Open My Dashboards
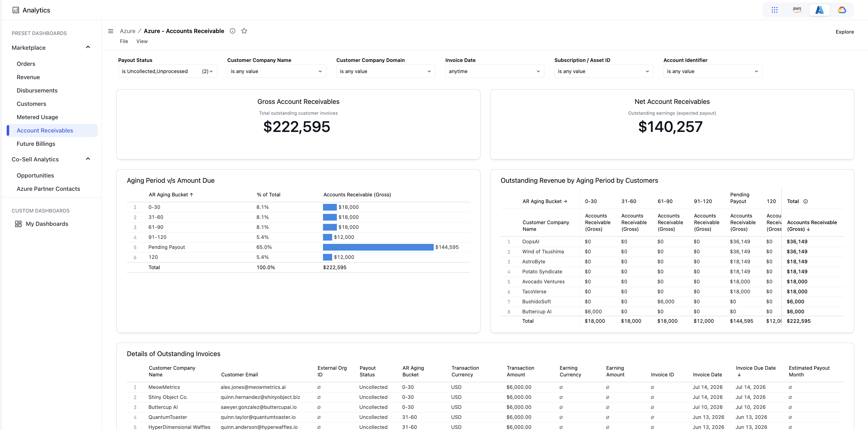Screen dimensions: 868x430 pyautogui.click(x=47, y=224)
